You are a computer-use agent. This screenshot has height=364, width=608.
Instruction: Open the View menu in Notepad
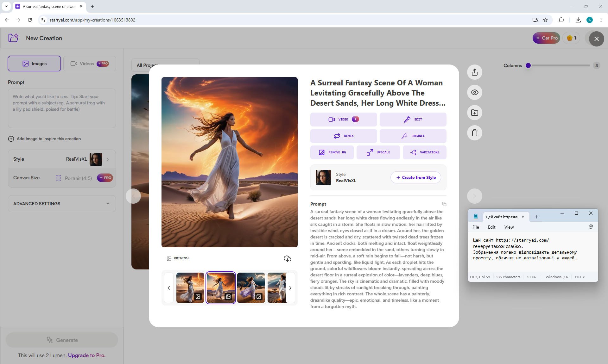pyautogui.click(x=509, y=227)
